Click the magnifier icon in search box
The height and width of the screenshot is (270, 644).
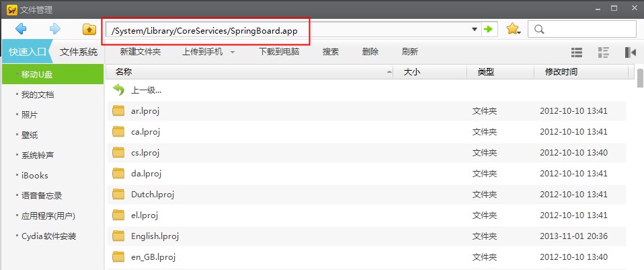coord(540,29)
